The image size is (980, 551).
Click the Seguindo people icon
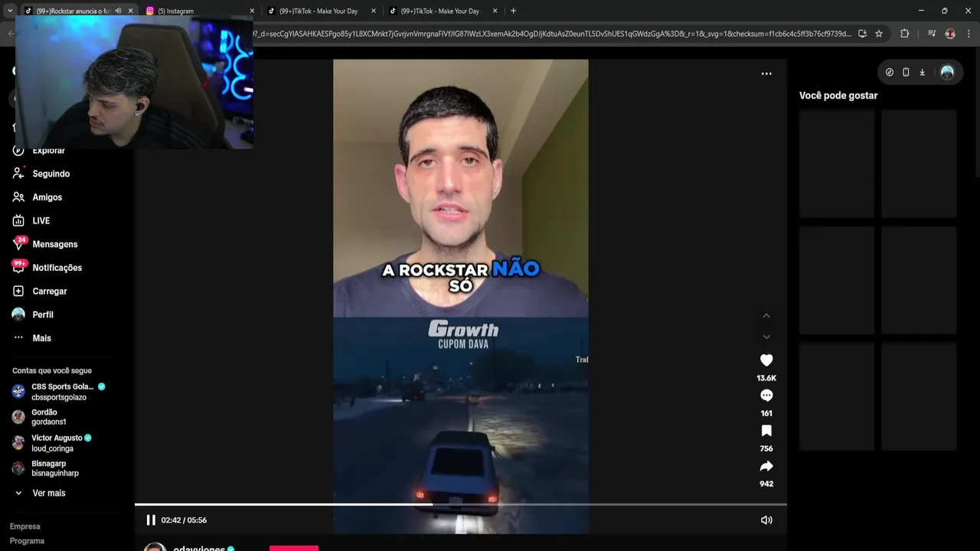18,174
